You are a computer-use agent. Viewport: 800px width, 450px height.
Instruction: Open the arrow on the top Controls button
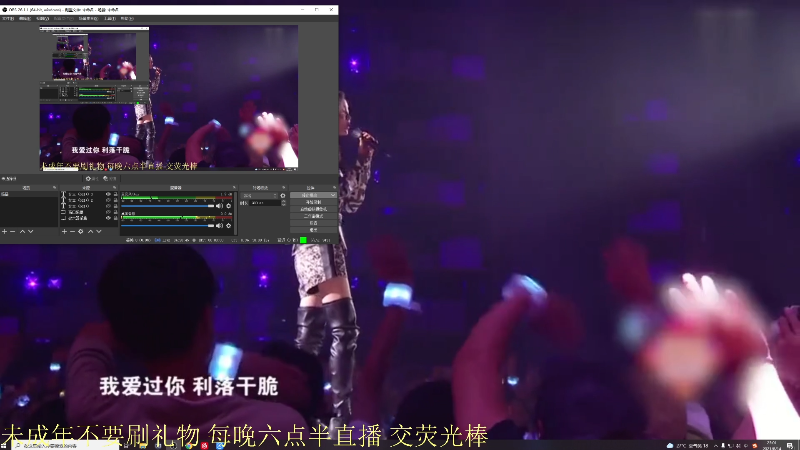[x=333, y=195]
